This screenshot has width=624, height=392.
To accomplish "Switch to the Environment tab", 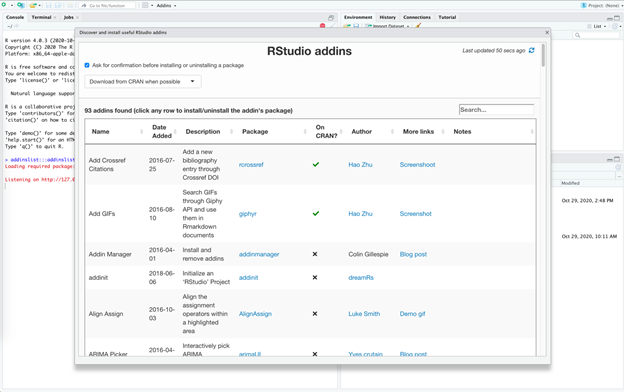I will click(358, 18).
